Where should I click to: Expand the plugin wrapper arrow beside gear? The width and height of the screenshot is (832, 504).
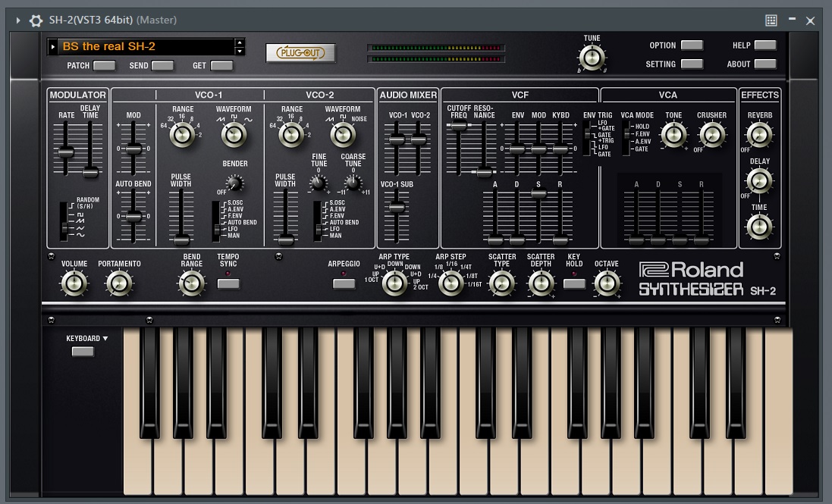point(18,20)
